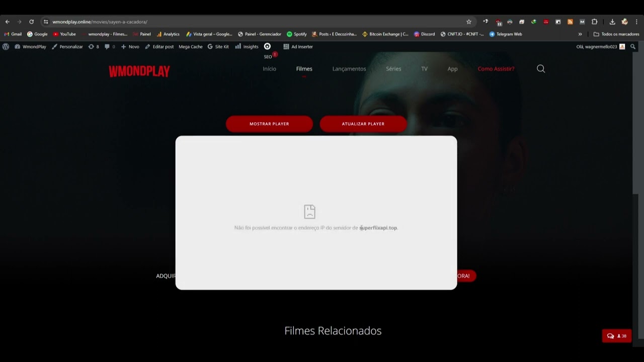Open the Bitcoin Exchange bookmark
The width and height of the screenshot is (644, 362).
click(385, 34)
